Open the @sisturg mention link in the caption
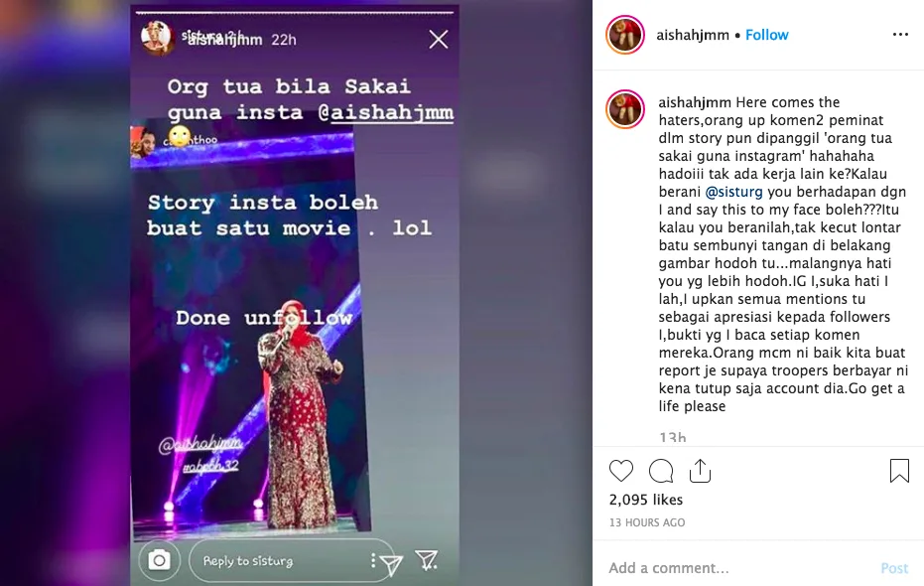 [x=733, y=193]
